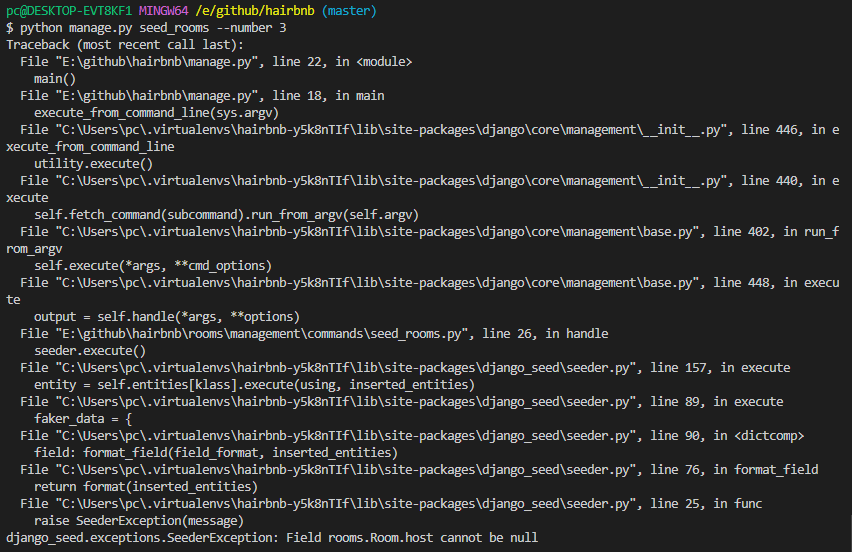Click the Traceback (most recent call last) line
Image resolution: width=852 pixels, height=552 pixels.
point(125,45)
